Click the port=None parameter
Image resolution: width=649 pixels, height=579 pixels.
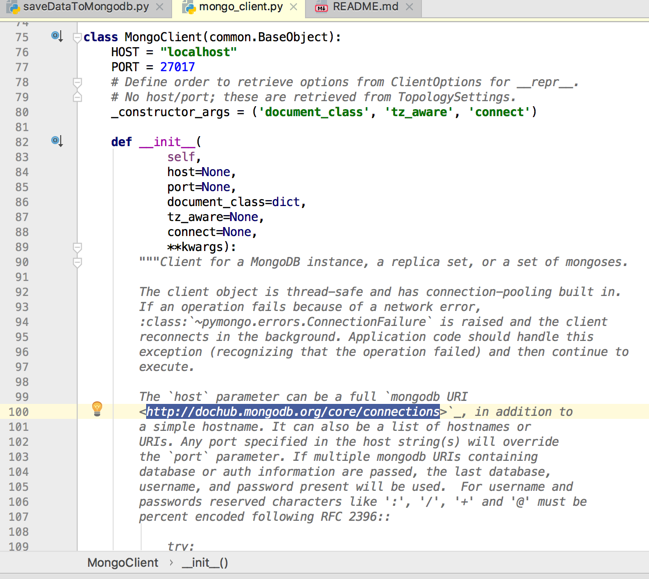[x=198, y=187]
